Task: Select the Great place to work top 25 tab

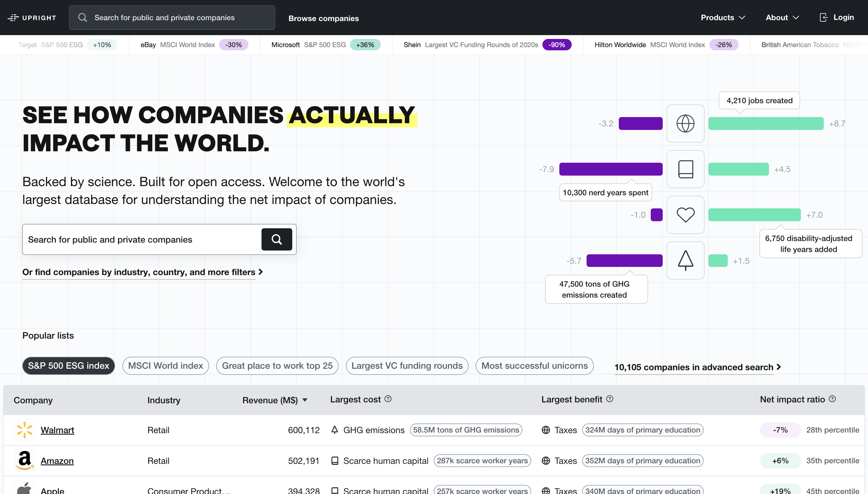Action: click(x=277, y=366)
